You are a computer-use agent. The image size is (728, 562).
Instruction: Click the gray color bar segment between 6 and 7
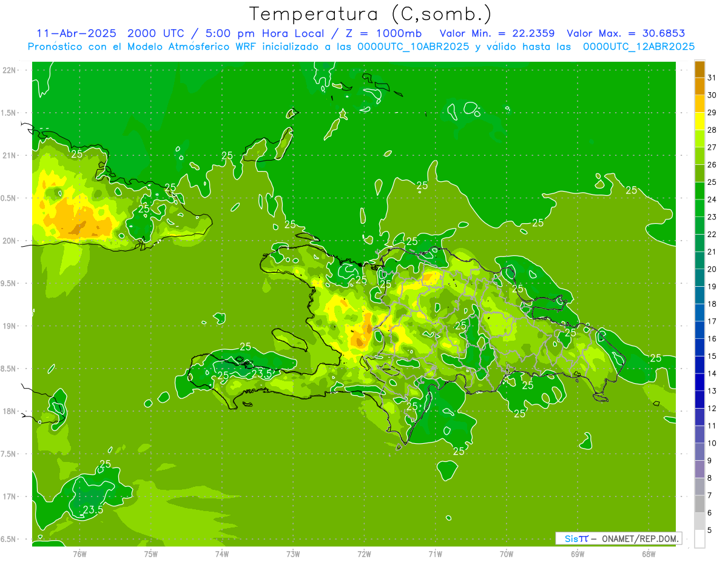[699, 504]
